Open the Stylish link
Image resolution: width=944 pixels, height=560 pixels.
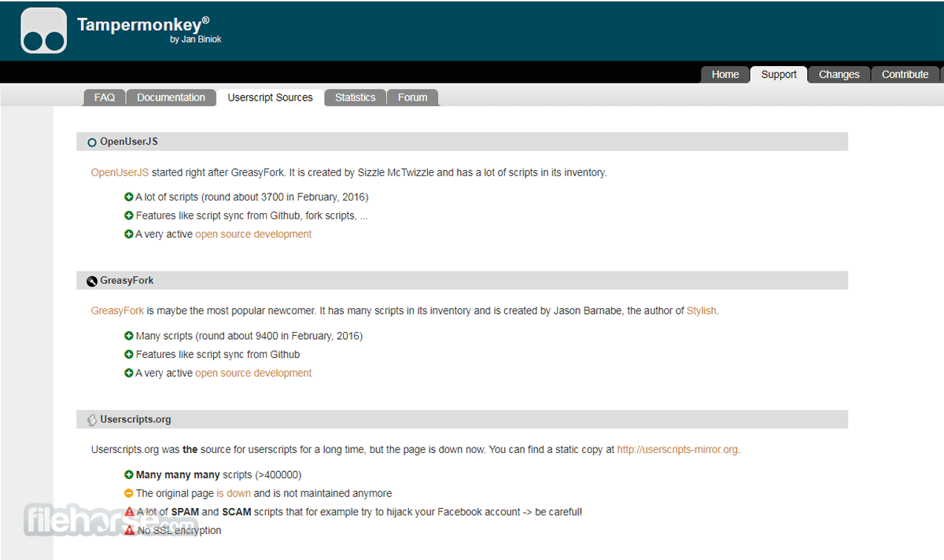click(702, 311)
